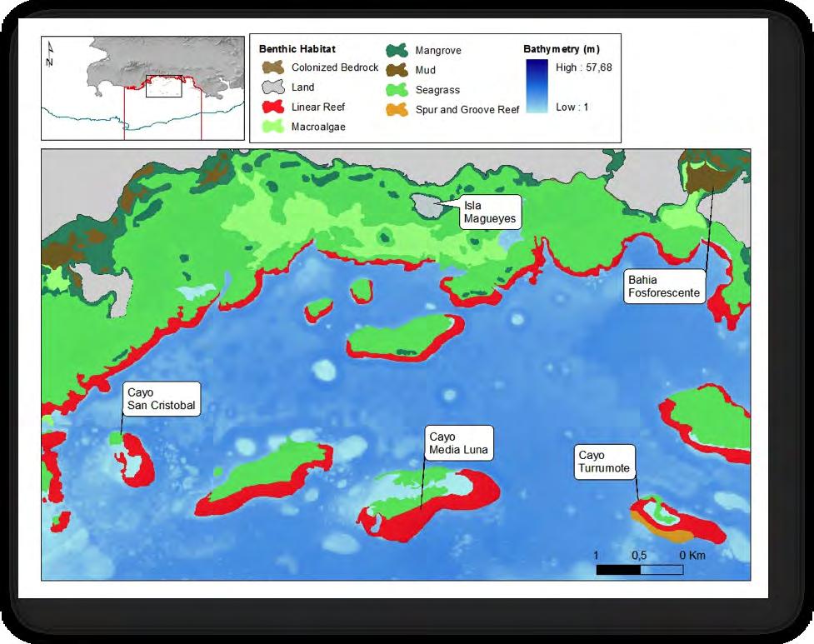Click the Land legend swatch
The image size is (814, 644).
coord(273,87)
